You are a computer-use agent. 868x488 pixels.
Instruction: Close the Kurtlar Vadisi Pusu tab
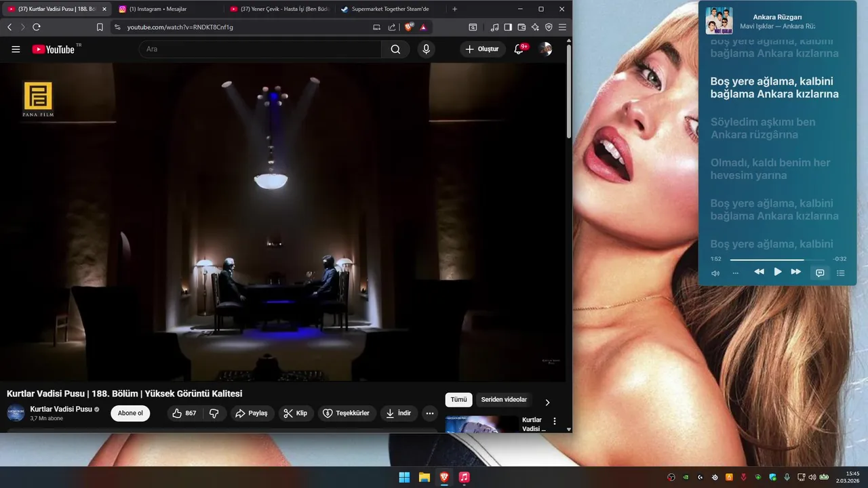click(104, 9)
